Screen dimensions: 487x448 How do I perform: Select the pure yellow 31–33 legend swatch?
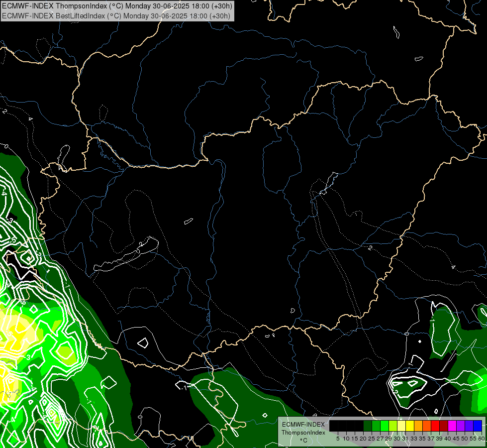pos(410,426)
